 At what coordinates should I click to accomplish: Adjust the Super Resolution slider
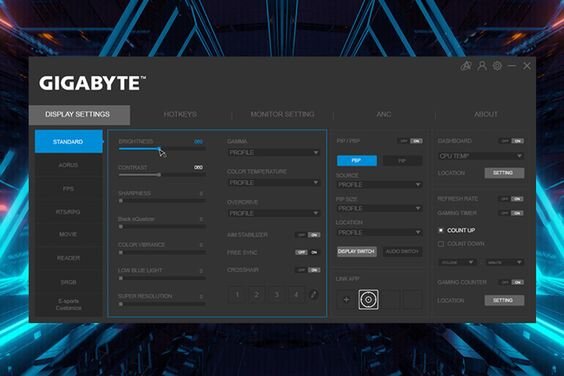click(162, 304)
